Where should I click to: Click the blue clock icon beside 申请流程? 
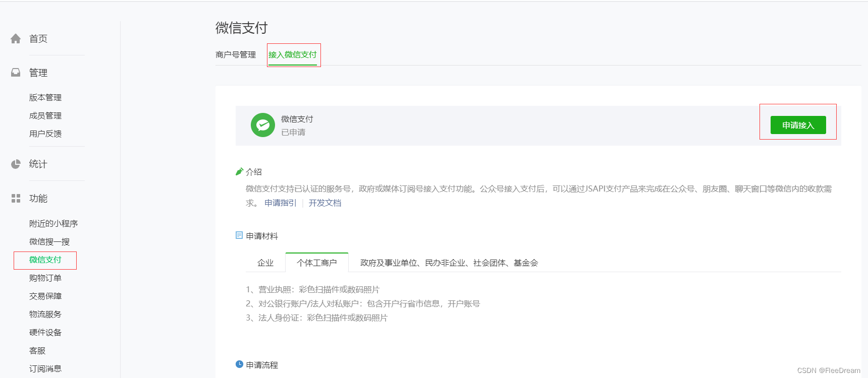tap(239, 364)
